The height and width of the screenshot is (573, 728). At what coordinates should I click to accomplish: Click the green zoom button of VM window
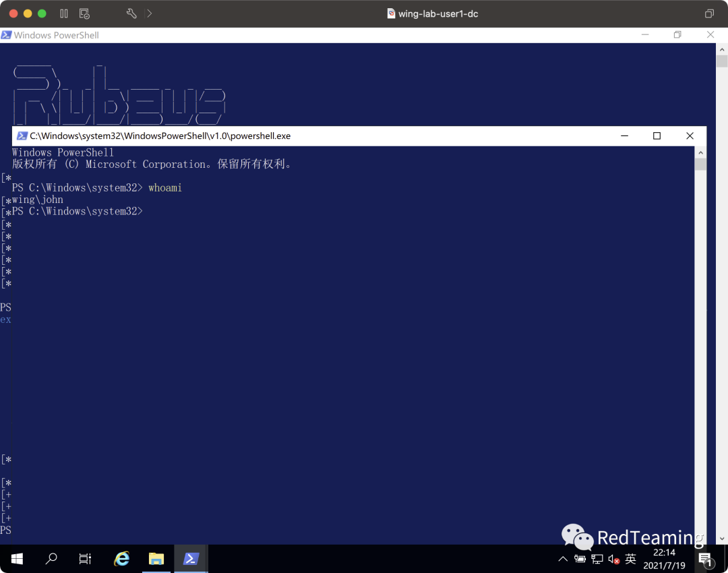pos(42,13)
